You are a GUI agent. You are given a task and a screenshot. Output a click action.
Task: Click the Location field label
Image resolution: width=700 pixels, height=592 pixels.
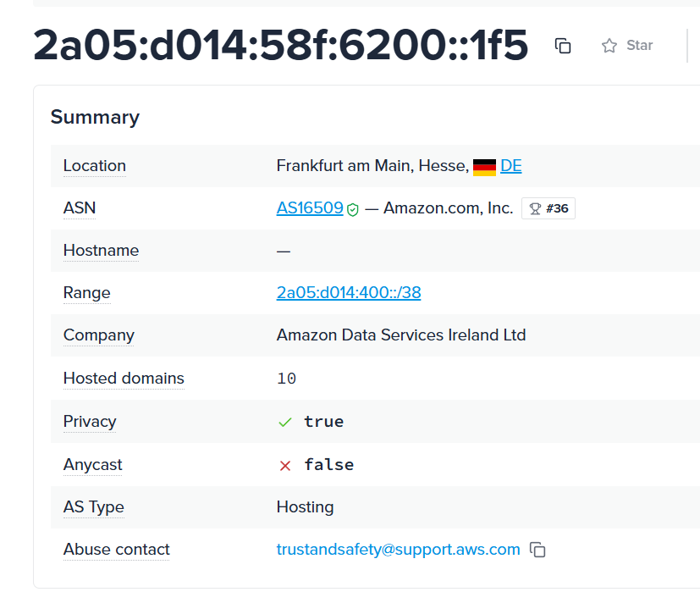[x=95, y=166]
